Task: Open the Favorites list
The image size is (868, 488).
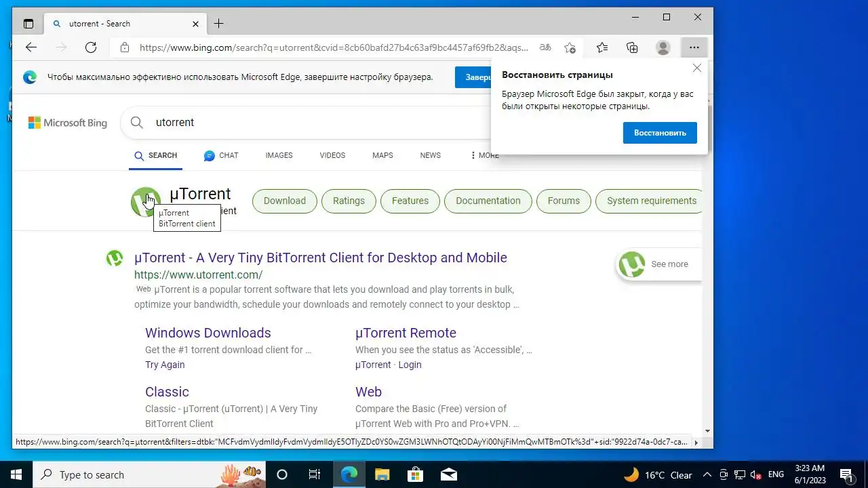Action: click(602, 47)
